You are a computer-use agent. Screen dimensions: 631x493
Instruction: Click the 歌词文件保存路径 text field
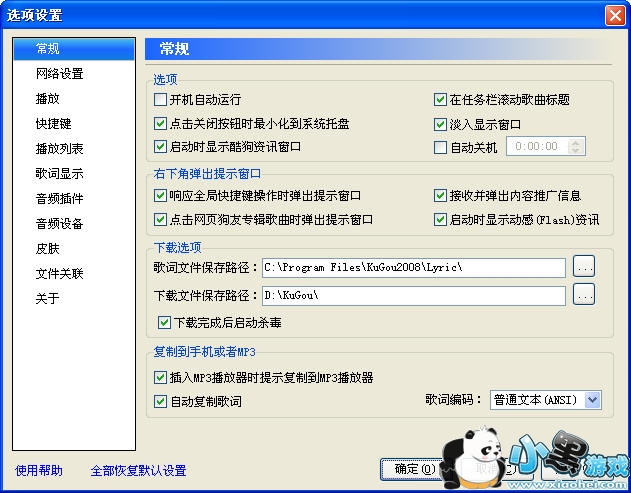414,268
